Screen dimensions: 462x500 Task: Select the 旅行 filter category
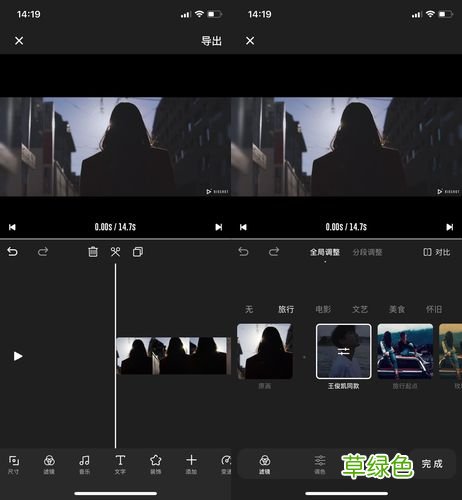286,309
